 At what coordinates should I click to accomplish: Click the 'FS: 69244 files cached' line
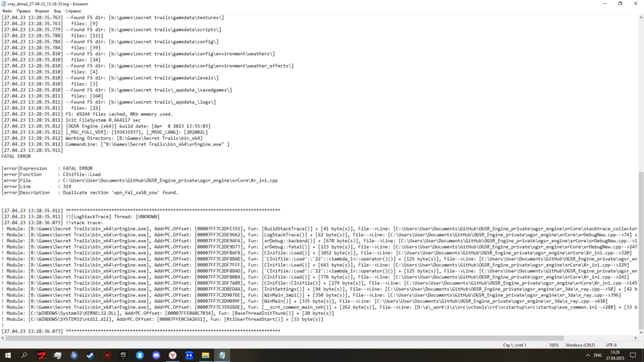tap(87, 114)
